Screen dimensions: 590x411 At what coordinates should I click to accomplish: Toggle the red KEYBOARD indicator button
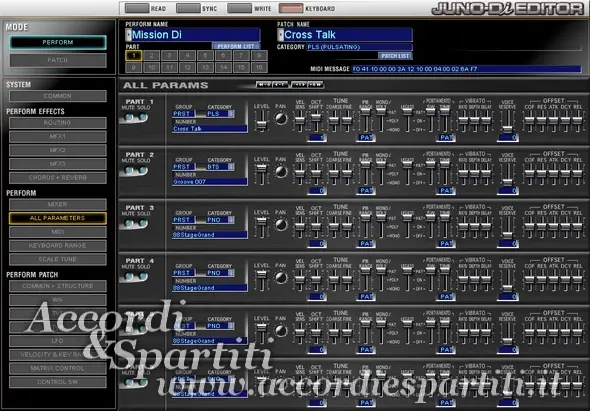pyautogui.click(x=291, y=8)
